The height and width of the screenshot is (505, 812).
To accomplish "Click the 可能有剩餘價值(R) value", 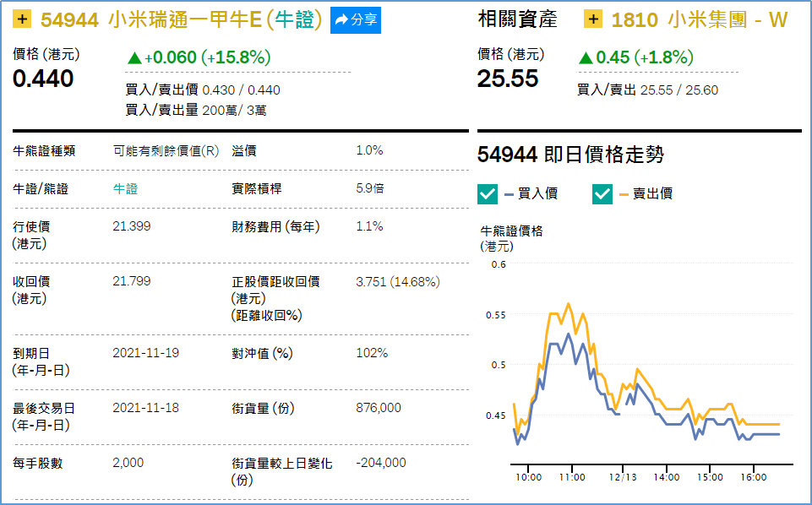I will tap(166, 151).
